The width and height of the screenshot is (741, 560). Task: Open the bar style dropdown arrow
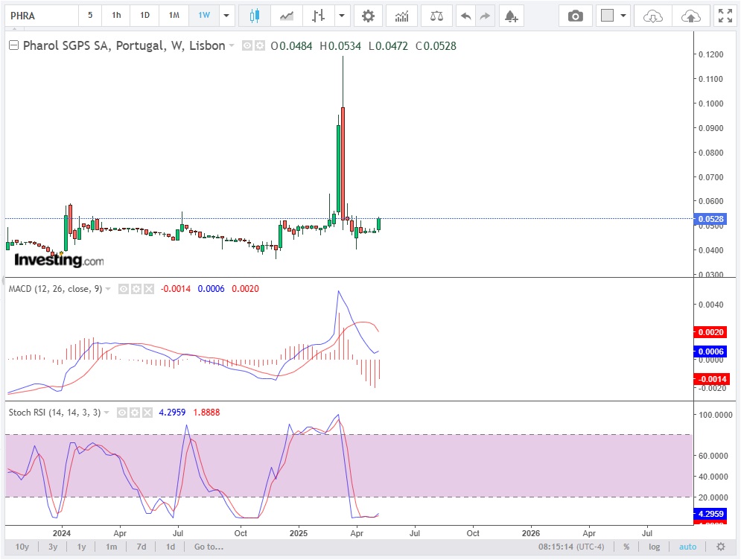pyautogui.click(x=341, y=16)
